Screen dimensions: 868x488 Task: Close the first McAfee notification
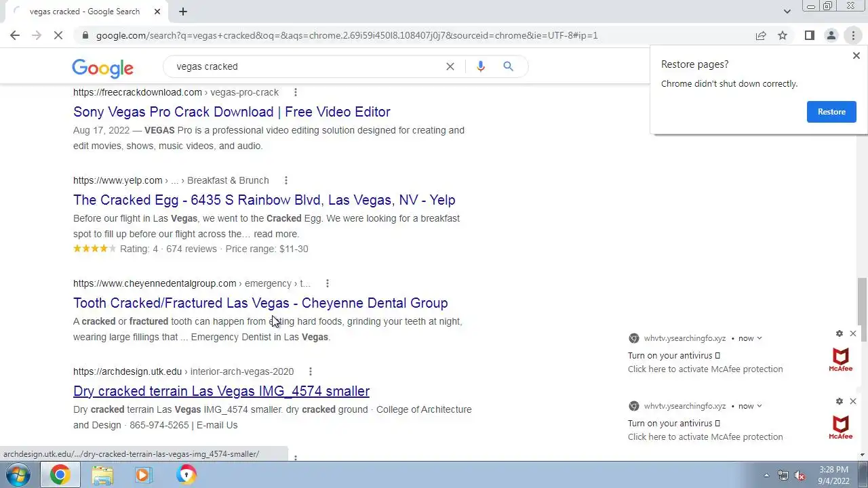click(x=853, y=333)
